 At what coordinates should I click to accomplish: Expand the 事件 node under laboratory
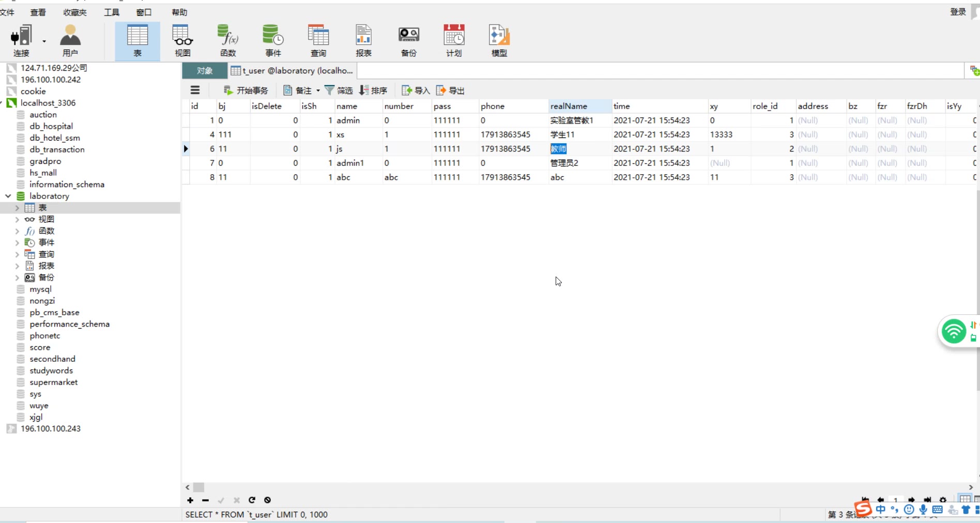tap(17, 243)
